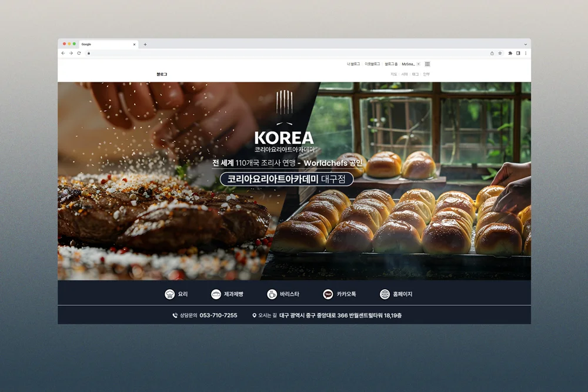Expand the MySma.. account dropdown arrow
The height and width of the screenshot is (392, 588).
coord(419,64)
